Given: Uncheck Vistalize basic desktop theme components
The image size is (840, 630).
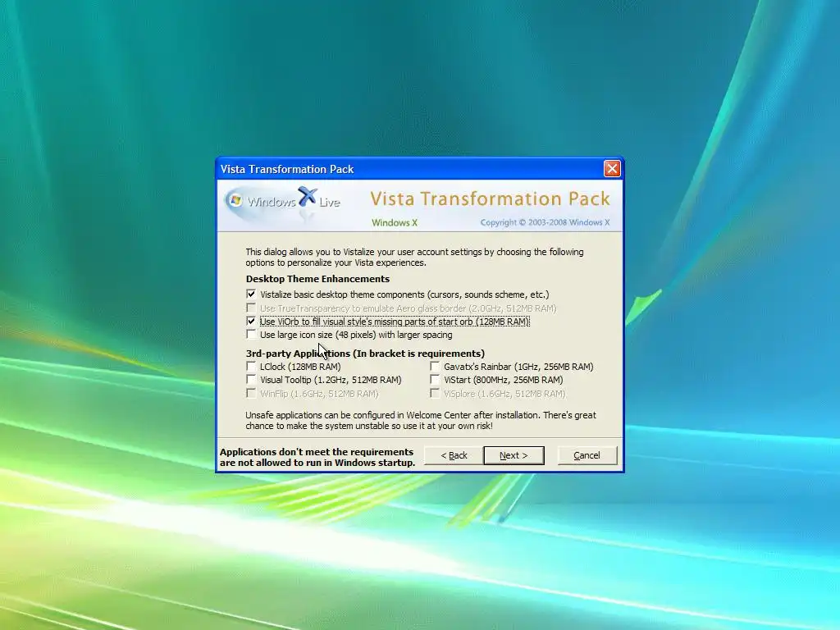Looking at the screenshot, I should 251,294.
